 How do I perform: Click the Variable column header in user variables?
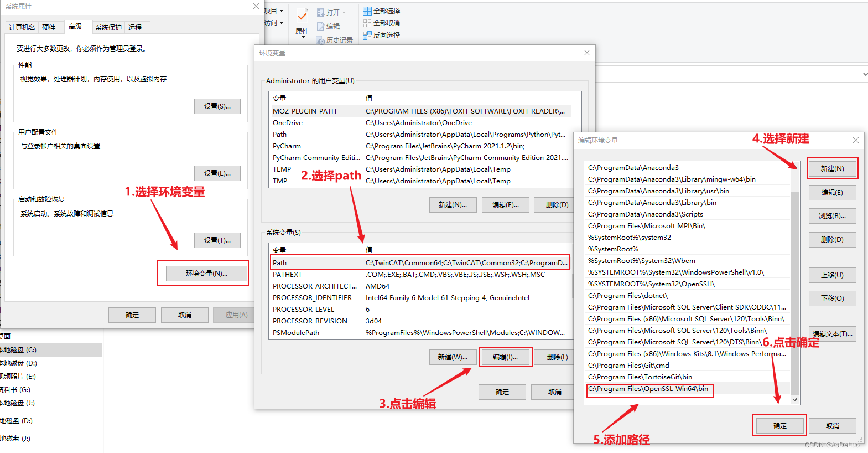click(315, 99)
